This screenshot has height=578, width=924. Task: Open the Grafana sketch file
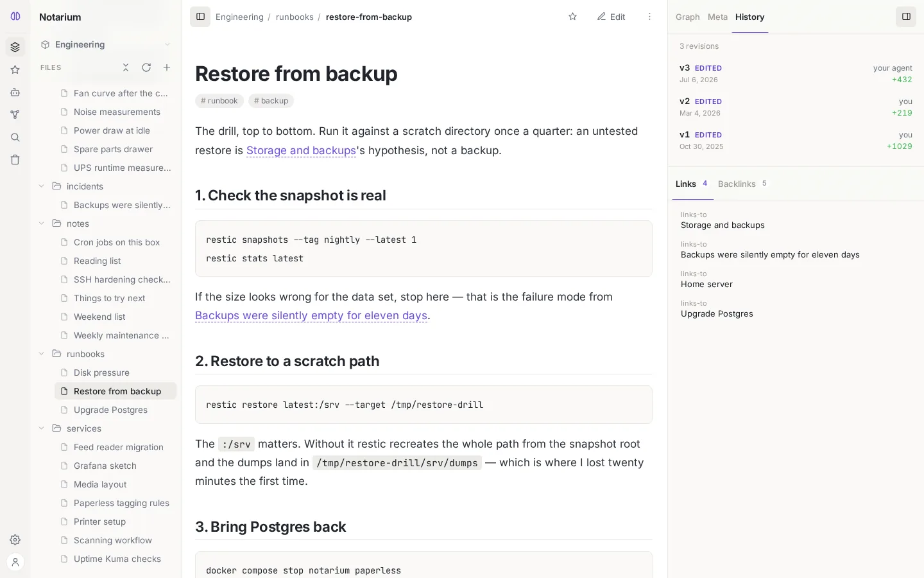coord(116,466)
